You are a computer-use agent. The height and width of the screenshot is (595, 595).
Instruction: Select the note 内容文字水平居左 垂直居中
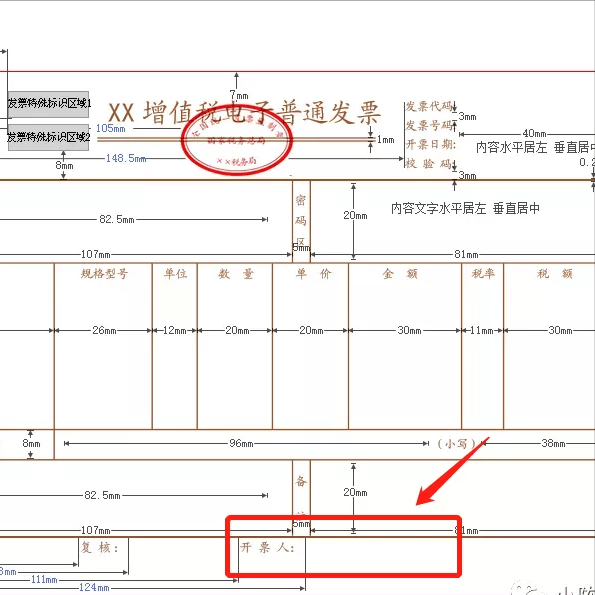(465, 208)
